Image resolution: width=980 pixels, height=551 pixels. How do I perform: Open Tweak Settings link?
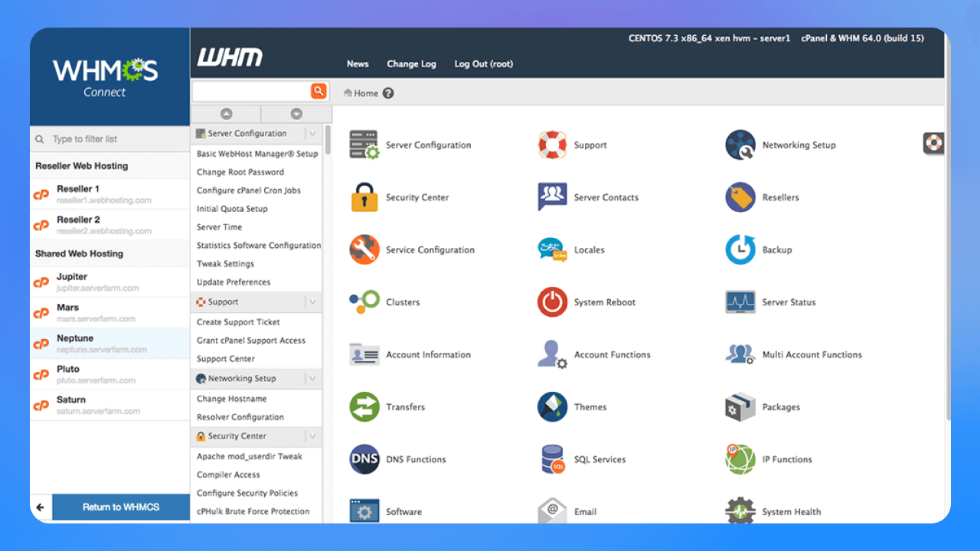225,264
